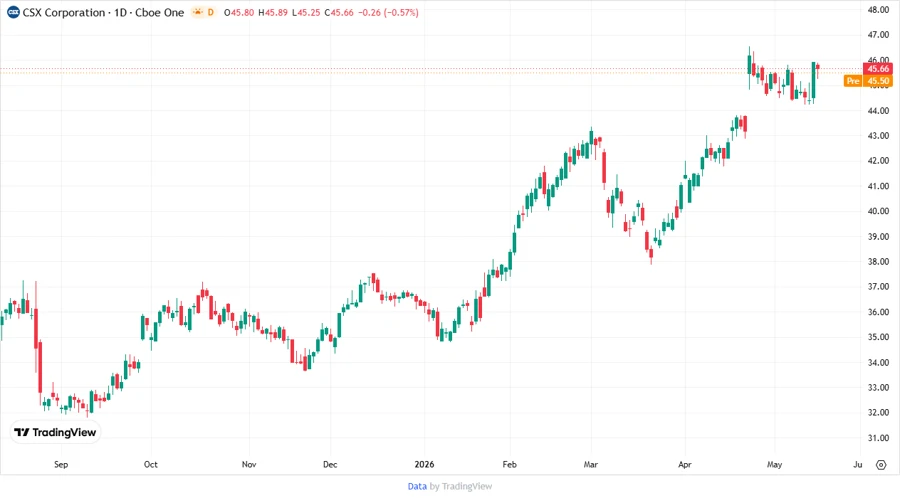Click the Apr label on time axis
The image size is (900, 498).
click(685, 464)
